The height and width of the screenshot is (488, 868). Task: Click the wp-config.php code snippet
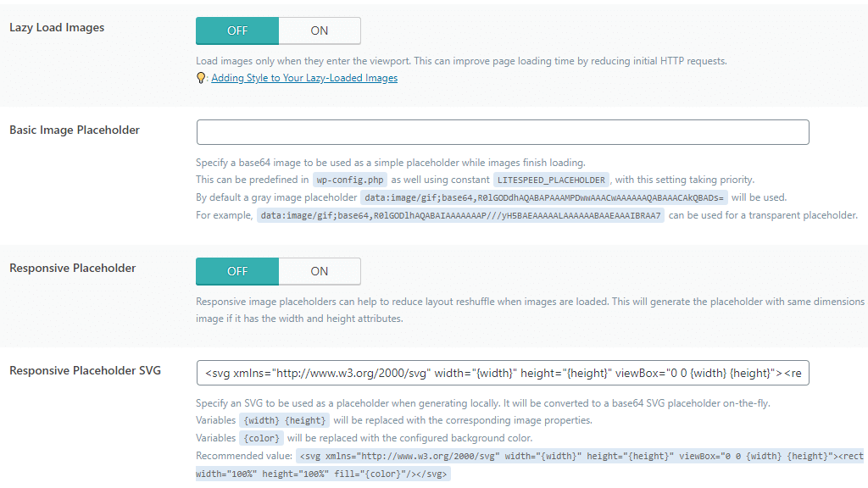point(350,180)
